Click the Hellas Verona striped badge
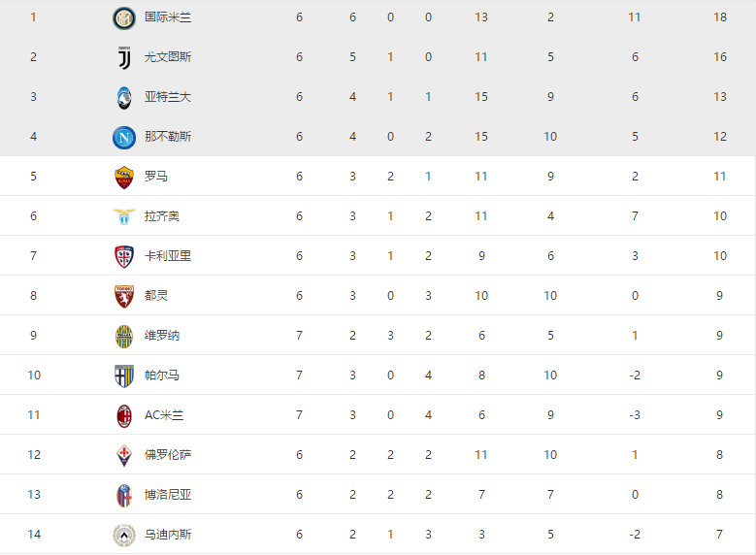 124,337
